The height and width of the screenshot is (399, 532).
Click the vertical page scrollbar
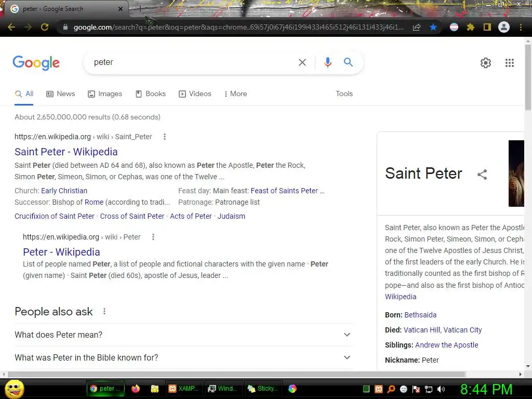(x=528, y=77)
